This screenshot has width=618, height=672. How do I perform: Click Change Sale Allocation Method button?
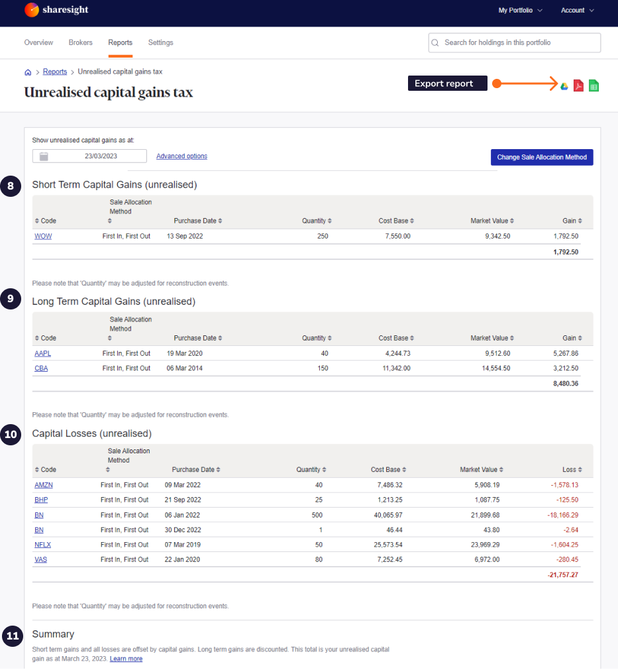coord(542,157)
